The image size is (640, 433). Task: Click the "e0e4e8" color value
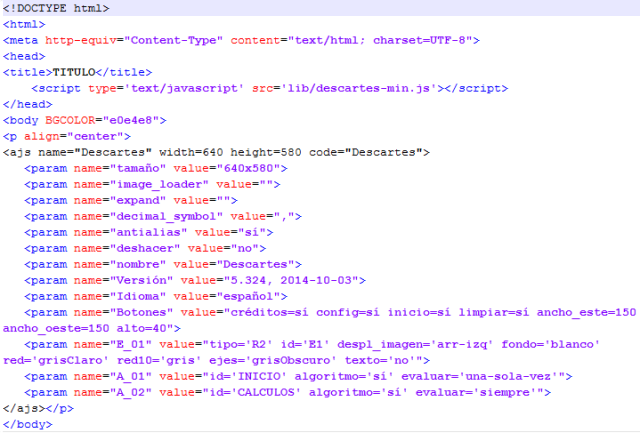[131, 120]
